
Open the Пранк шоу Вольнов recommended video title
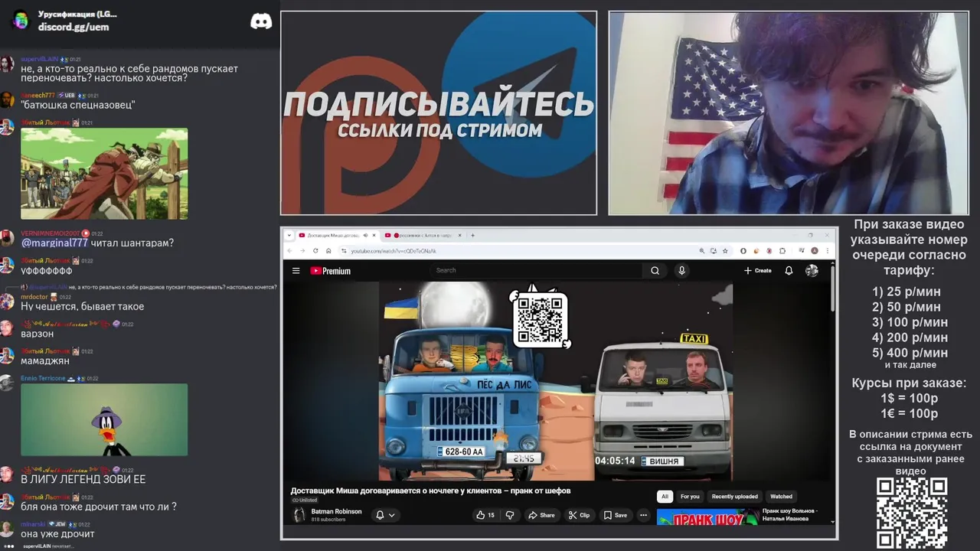[789, 514]
